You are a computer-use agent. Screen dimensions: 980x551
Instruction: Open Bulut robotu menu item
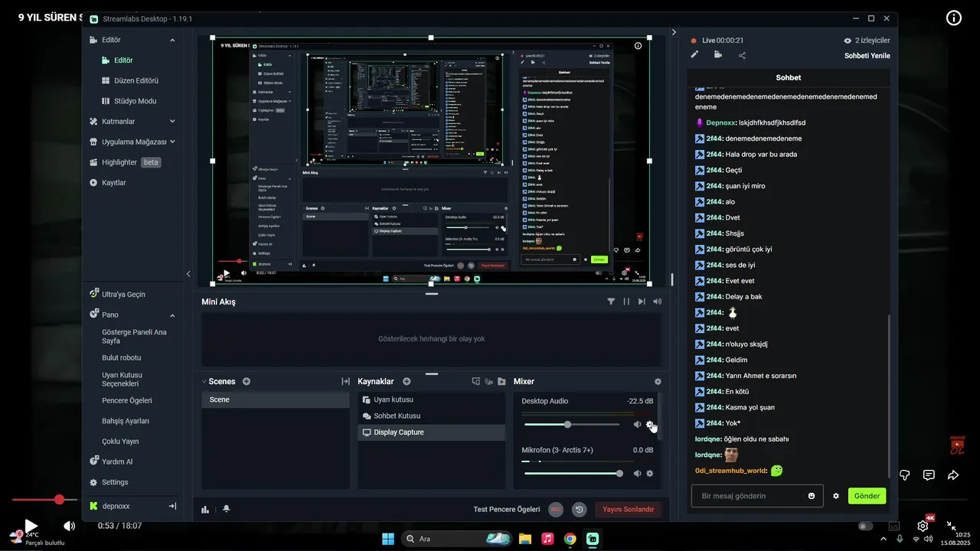coord(121,357)
